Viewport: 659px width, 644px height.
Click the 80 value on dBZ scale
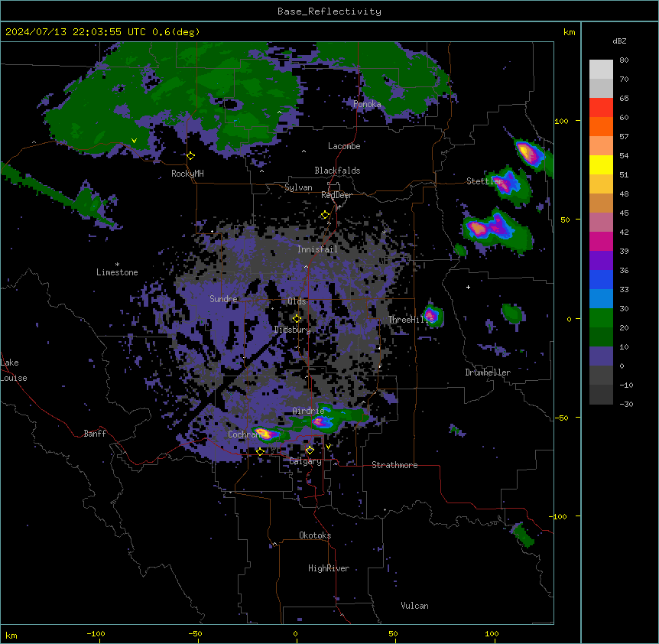click(624, 60)
